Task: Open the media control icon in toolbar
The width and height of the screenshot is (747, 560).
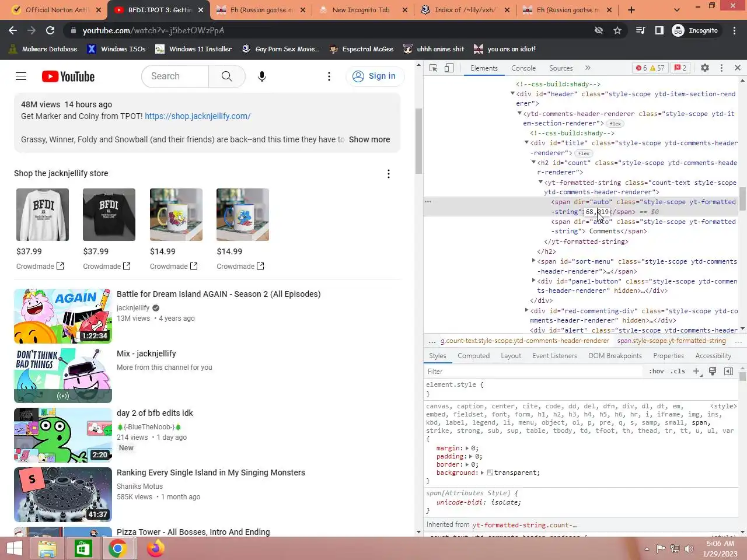Action: tap(641, 30)
